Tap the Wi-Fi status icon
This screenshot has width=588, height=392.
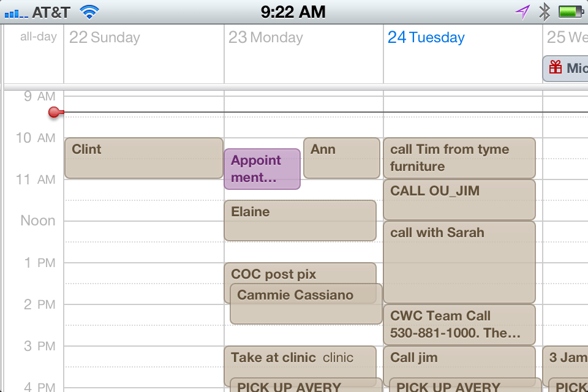click(x=89, y=12)
